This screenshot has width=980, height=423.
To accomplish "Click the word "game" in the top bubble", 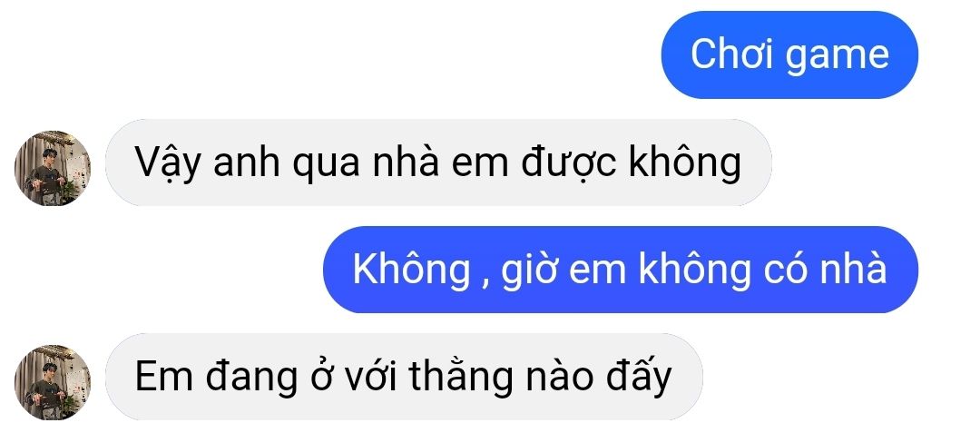I will point(837,56).
